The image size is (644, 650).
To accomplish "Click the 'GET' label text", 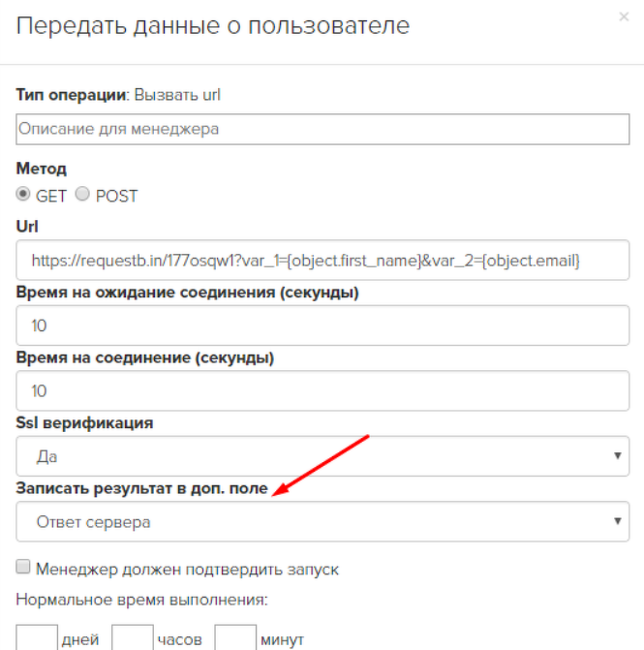I will tap(51, 197).
